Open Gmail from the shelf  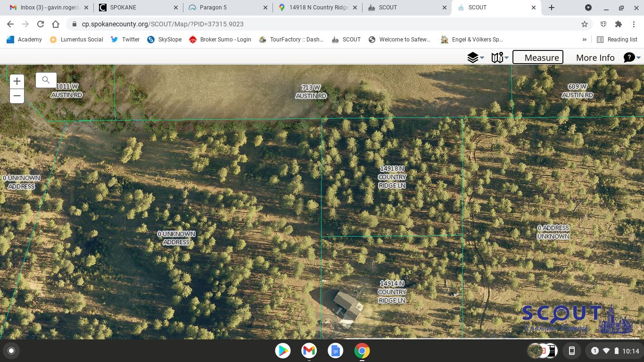point(309,351)
